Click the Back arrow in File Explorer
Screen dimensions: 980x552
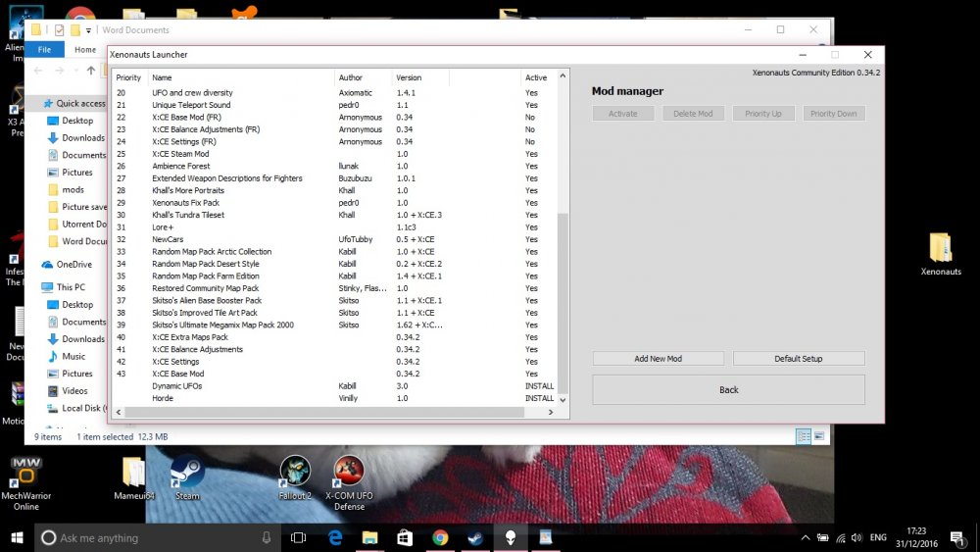38,70
